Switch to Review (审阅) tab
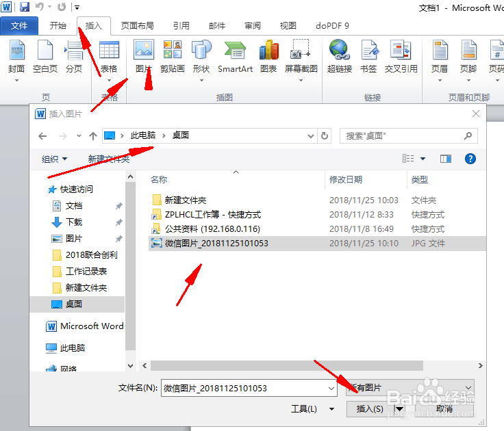The width and height of the screenshot is (504, 431). tap(253, 26)
